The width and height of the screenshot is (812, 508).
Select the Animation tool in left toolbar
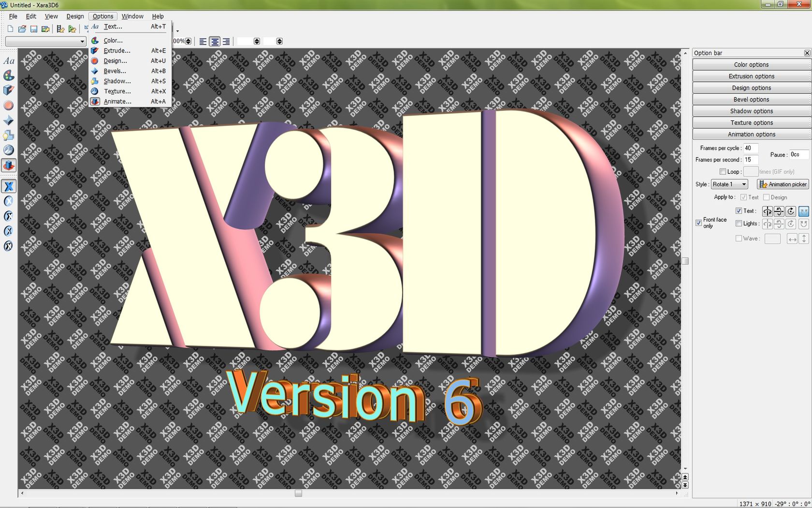click(x=9, y=165)
